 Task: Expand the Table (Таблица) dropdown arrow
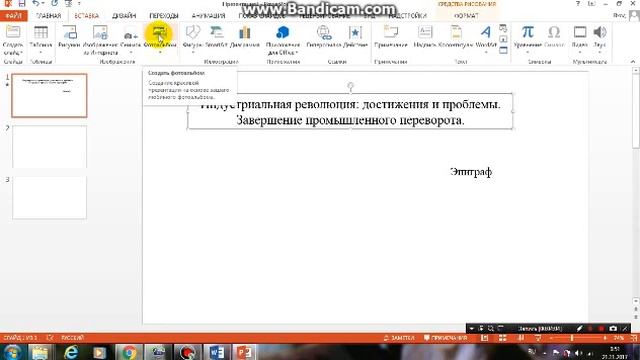point(40,53)
